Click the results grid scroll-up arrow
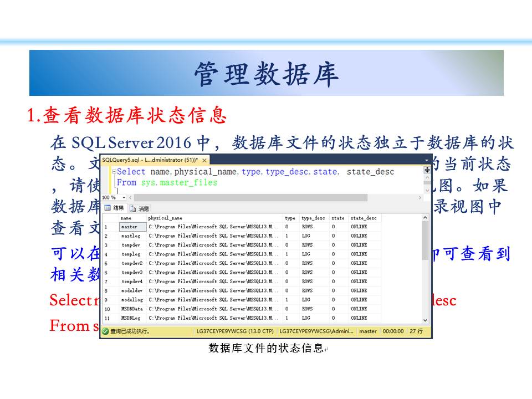 click(x=425, y=217)
